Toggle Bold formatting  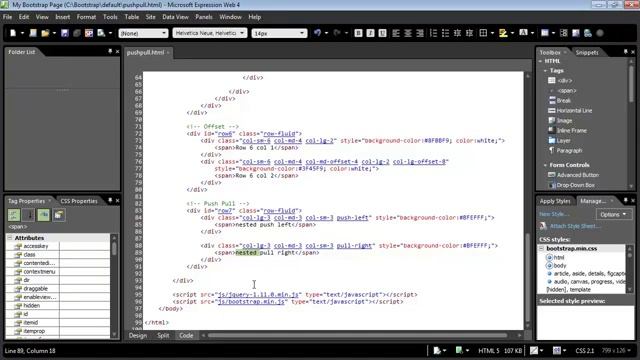click(x=358, y=33)
